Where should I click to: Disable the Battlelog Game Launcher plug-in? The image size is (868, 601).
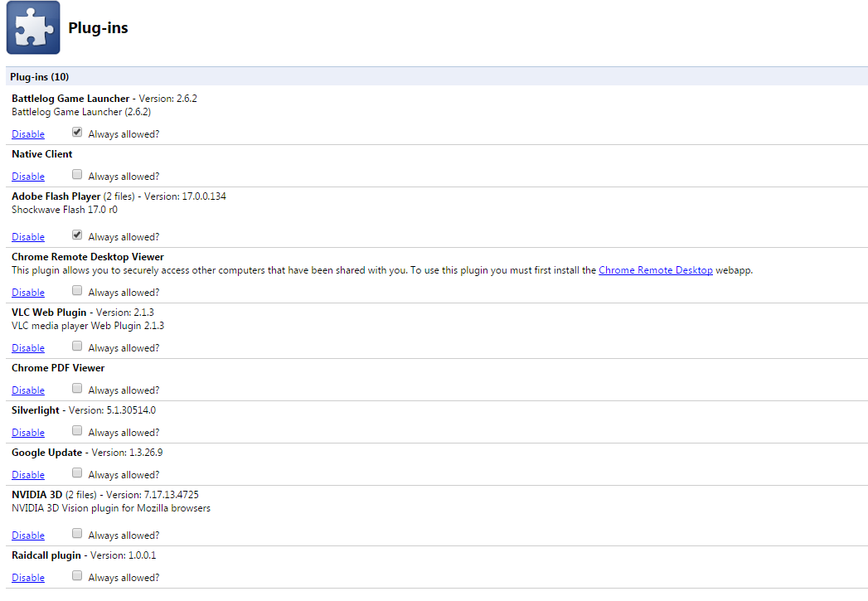tap(28, 134)
